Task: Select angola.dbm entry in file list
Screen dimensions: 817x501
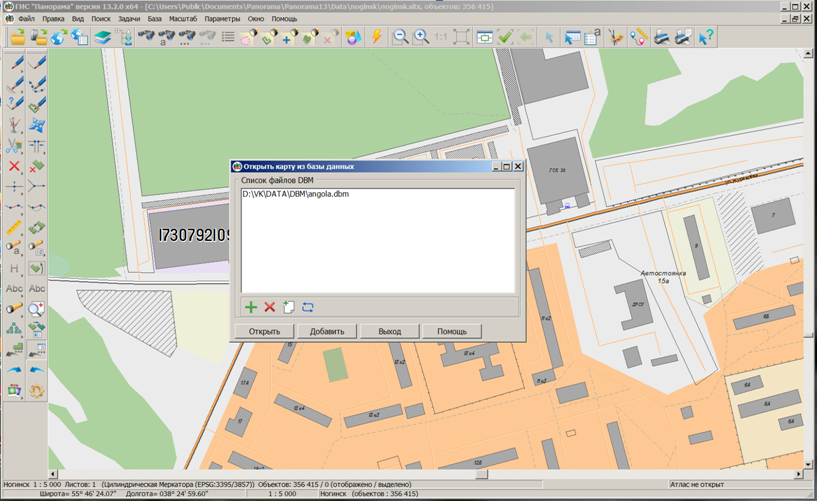Action: pyautogui.click(x=295, y=194)
